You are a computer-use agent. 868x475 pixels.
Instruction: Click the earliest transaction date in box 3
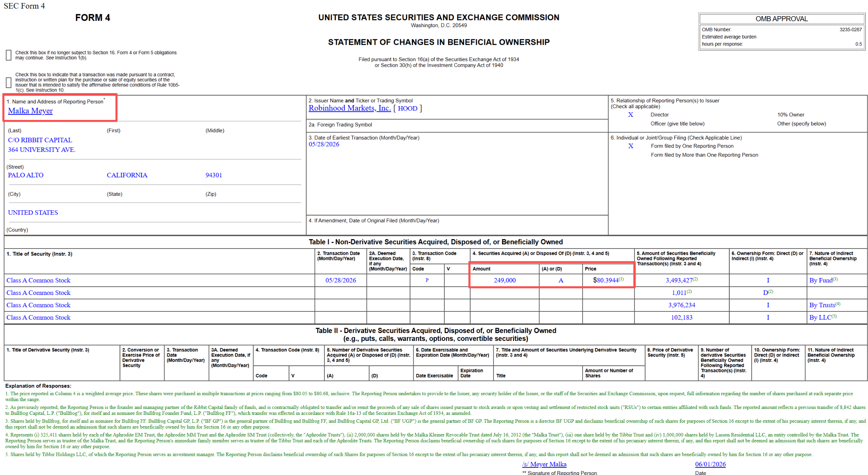point(324,144)
